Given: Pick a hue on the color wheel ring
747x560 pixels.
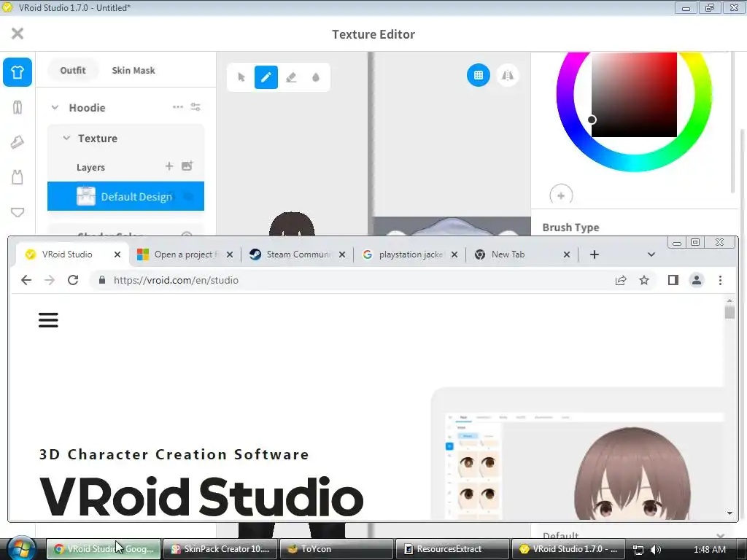Looking at the screenshot, I should pos(634,163).
